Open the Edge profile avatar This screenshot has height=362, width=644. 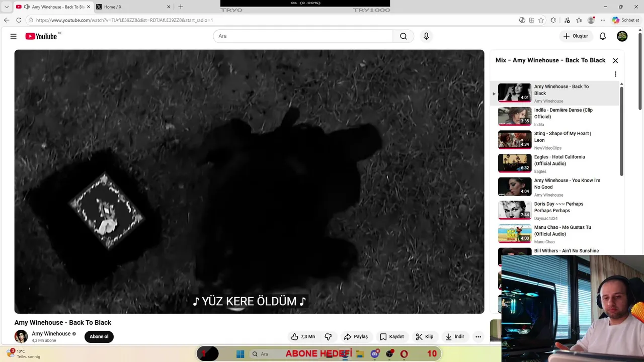pos(591,20)
